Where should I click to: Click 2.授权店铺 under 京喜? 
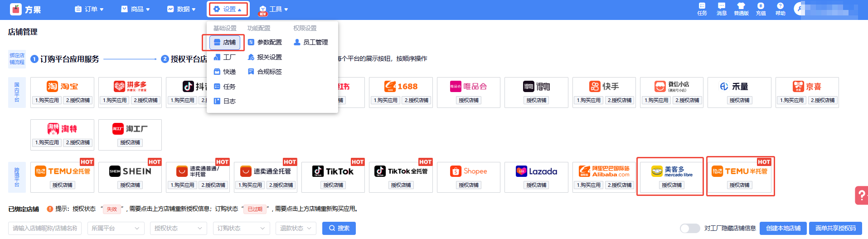coord(823,100)
